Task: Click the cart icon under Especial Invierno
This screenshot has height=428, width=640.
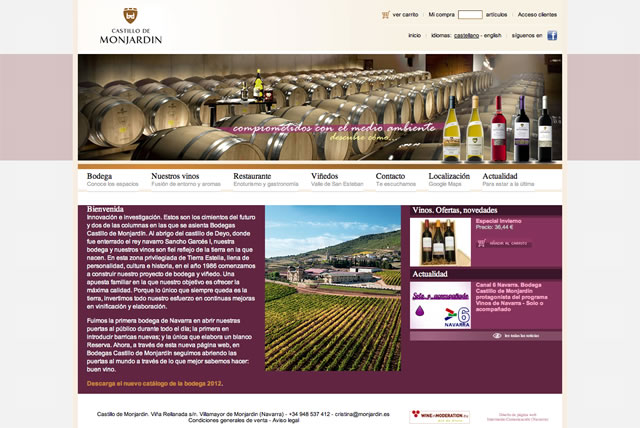Action: (x=482, y=243)
